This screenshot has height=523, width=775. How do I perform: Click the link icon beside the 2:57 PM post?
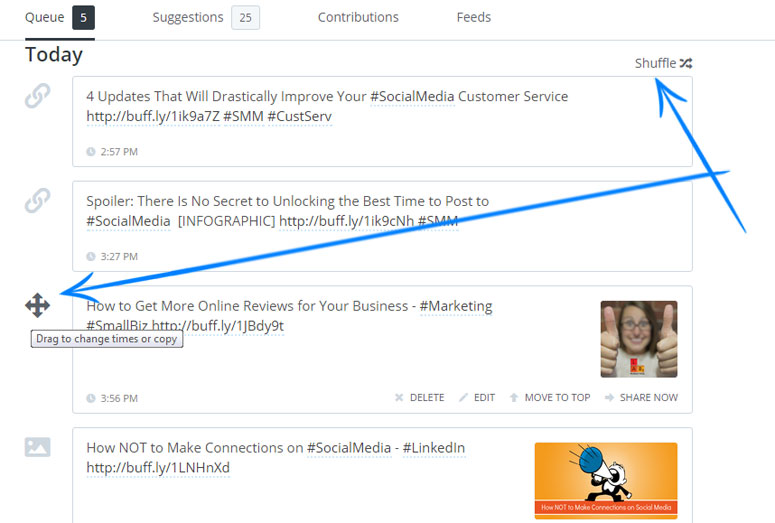pos(38,95)
